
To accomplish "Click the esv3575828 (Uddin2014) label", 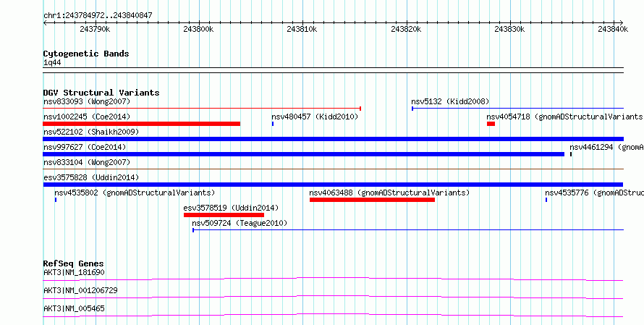I will (x=91, y=177).
